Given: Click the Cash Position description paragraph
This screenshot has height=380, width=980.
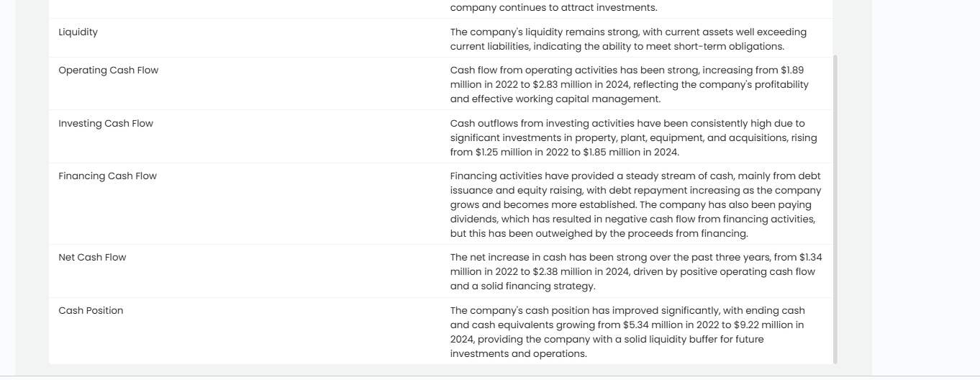Looking at the screenshot, I should pos(627,332).
